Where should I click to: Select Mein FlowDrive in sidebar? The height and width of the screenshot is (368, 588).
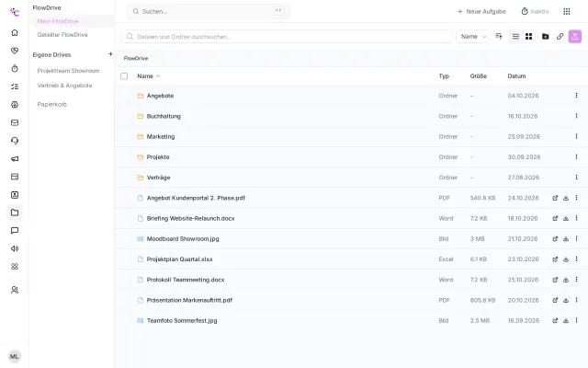point(58,21)
